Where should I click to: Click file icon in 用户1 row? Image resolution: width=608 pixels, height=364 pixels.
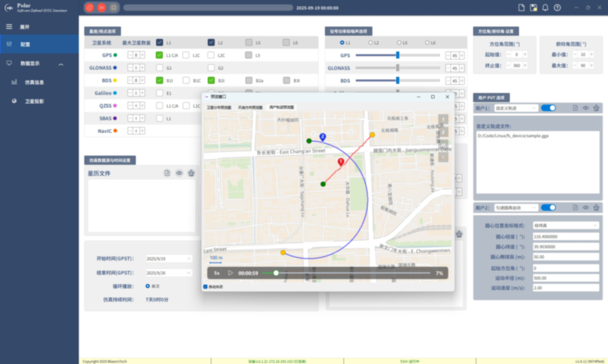coord(575,108)
